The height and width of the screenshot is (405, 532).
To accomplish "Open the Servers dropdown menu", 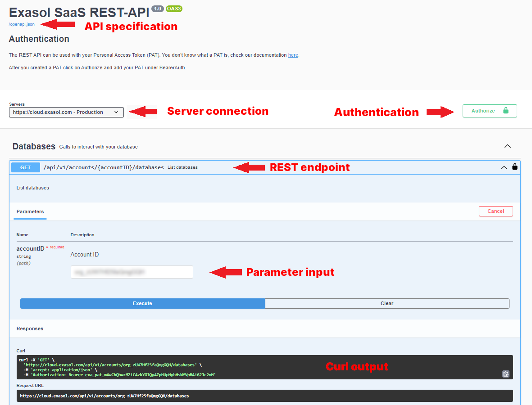I will pos(66,112).
